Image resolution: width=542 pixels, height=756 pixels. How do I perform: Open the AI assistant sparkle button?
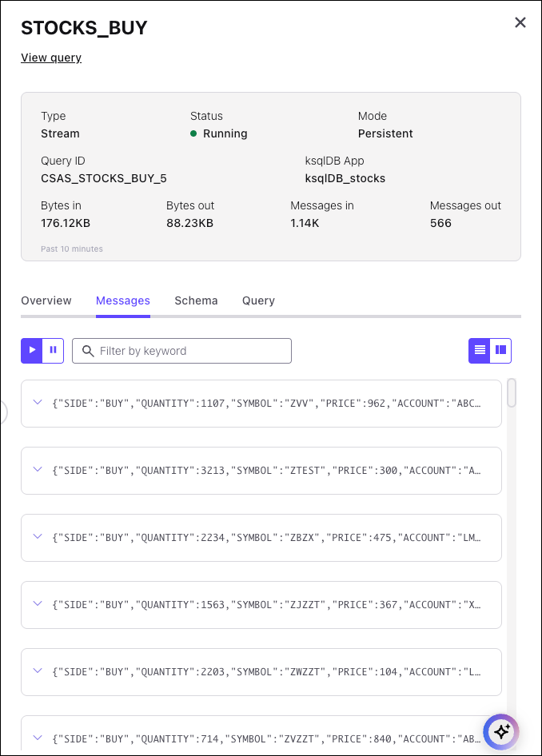(x=501, y=731)
